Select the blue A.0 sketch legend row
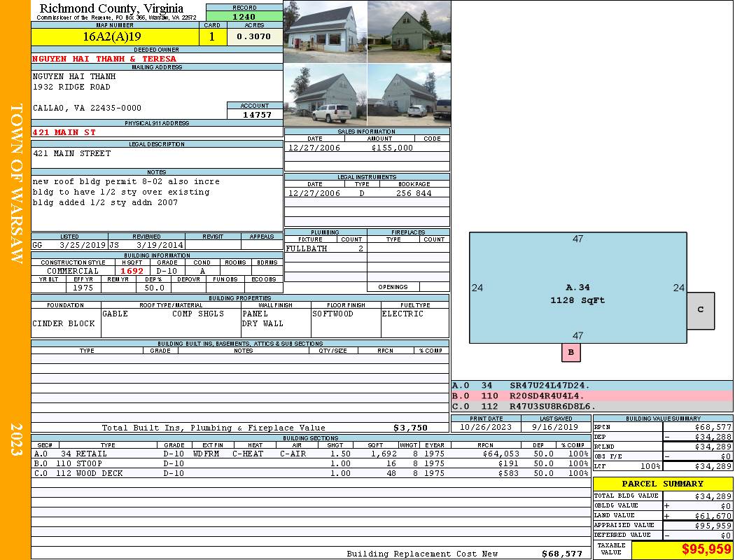 [x=591, y=385]
